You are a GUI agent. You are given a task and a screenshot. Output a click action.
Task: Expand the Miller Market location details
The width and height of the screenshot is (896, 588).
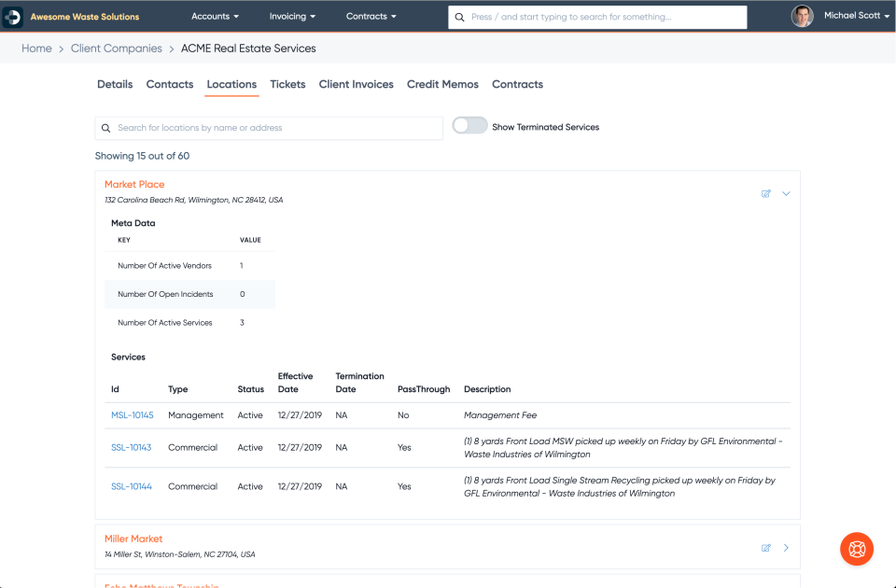[785, 548]
